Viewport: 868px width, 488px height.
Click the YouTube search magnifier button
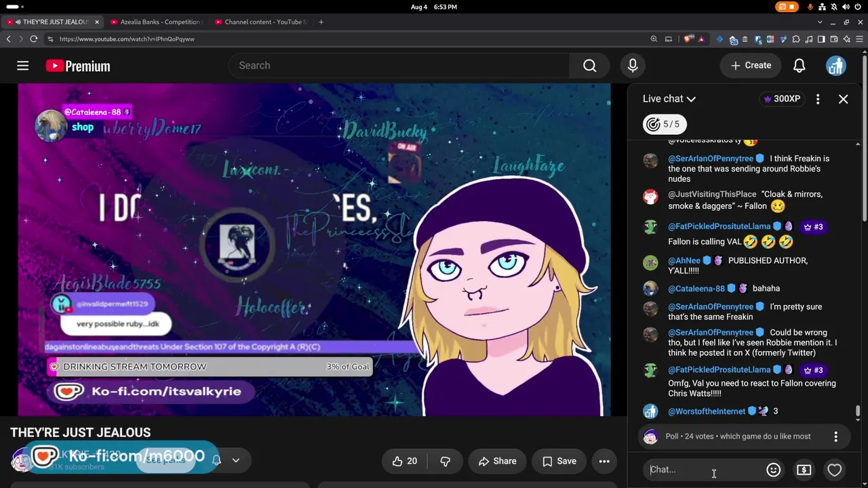(589, 66)
